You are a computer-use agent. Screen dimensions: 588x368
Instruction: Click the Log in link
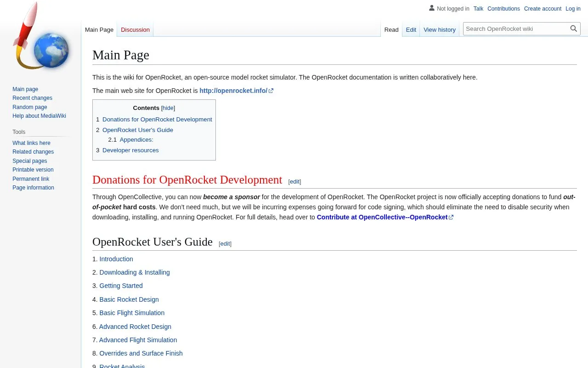[573, 9]
